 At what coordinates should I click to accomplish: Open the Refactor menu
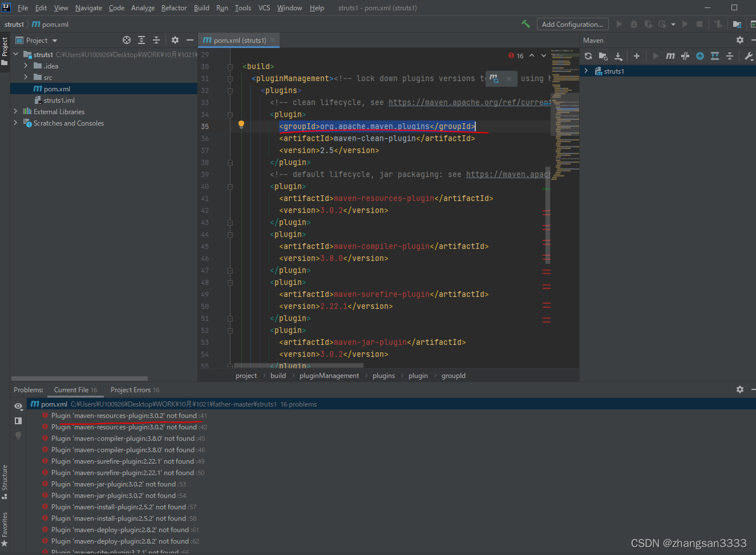[x=174, y=8]
